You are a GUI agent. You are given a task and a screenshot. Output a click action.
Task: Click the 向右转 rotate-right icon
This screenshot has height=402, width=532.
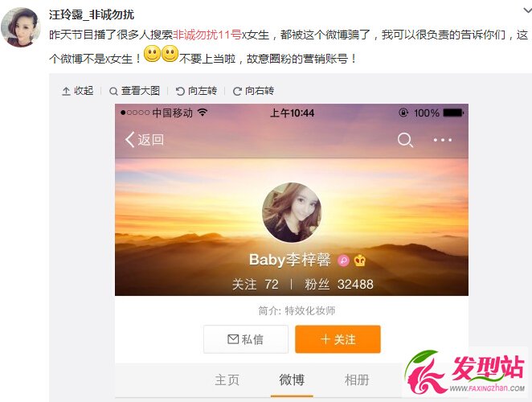tap(237, 91)
